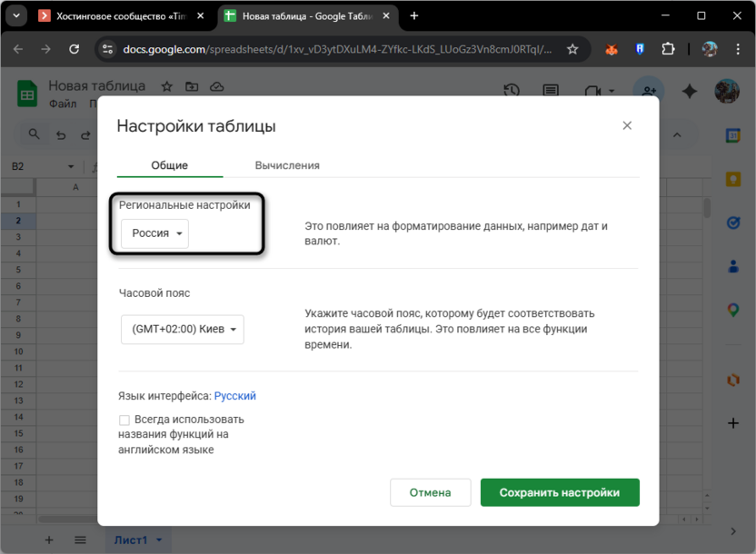Open version history via the clock icon
The width and height of the screenshot is (756, 554).
pos(511,91)
